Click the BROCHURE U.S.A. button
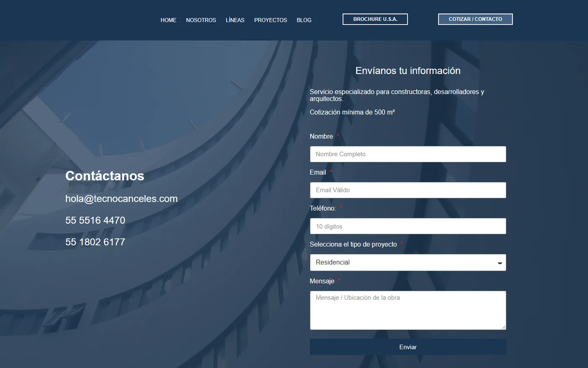This screenshot has width=588, height=368. point(375,19)
